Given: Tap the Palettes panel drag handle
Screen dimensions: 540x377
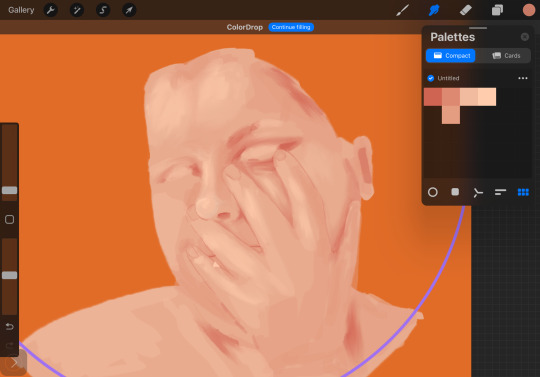Looking at the screenshot, I should tap(478, 28).
